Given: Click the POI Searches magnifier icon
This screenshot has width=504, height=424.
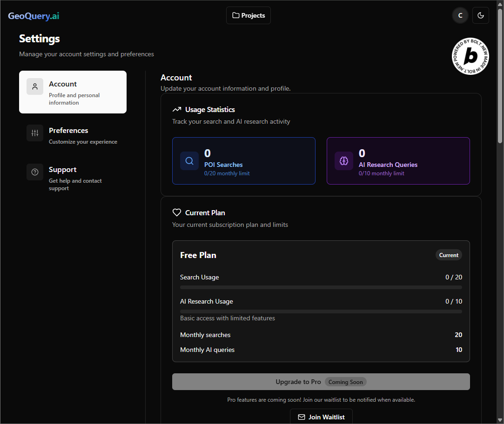Looking at the screenshot, I should pos(189,160).
